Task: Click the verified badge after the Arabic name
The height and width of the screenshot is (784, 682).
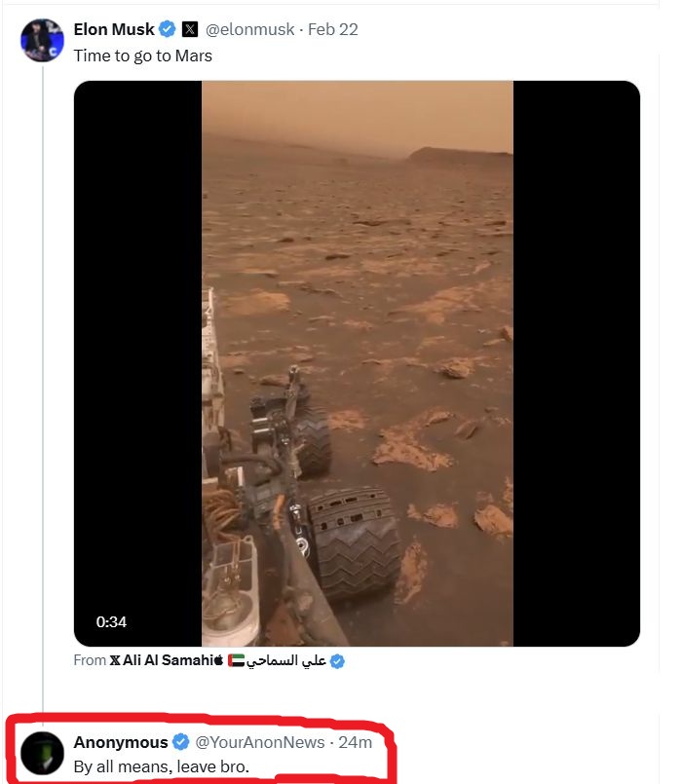Action: (x=337, y=661)
